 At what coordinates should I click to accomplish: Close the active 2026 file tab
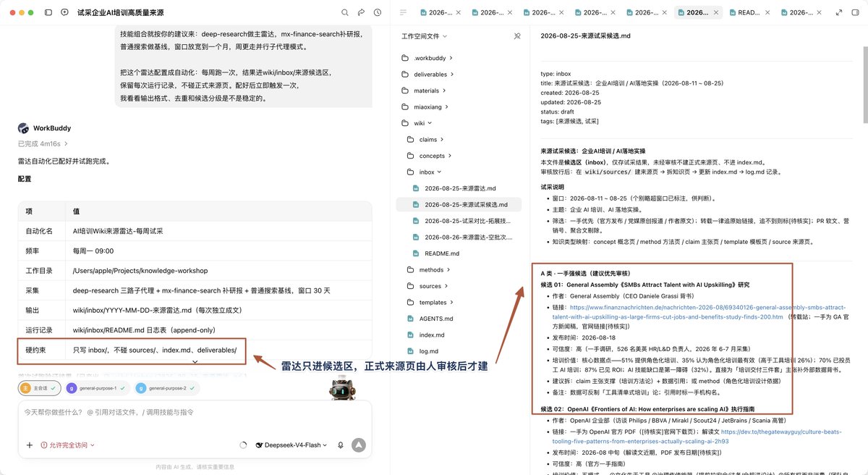(x=717, y=12)
